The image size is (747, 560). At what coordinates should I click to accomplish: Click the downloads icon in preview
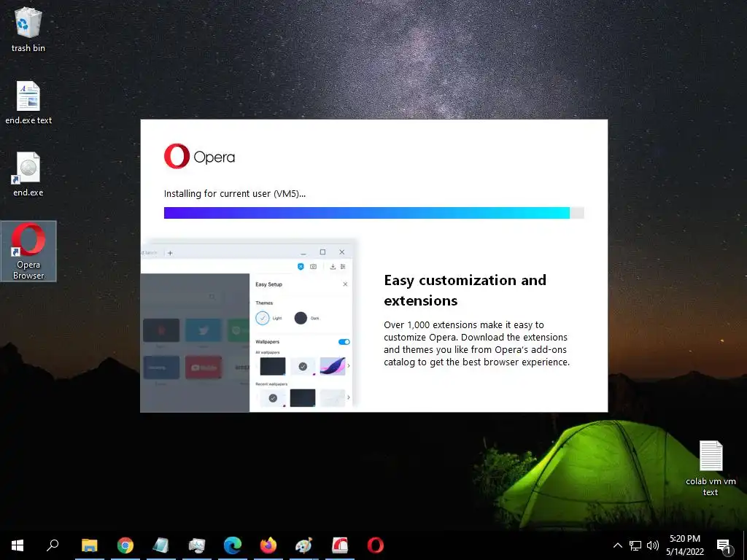point(333,267)
